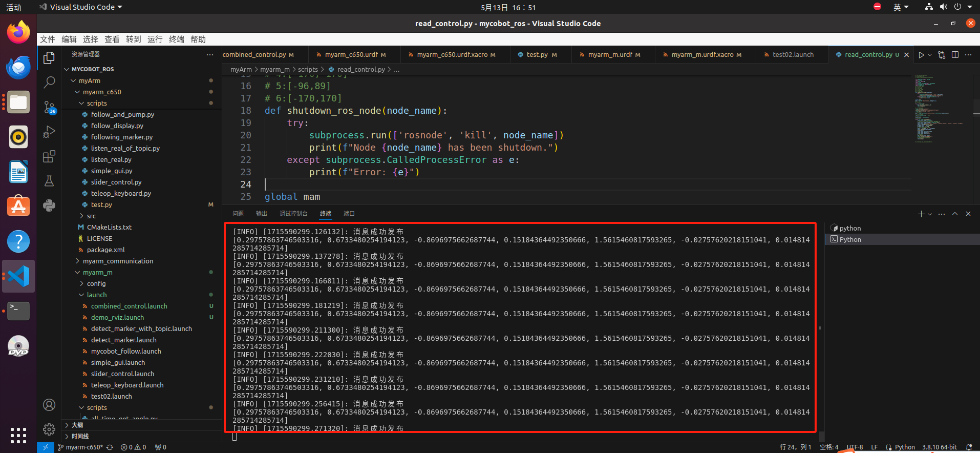Expand the src folder
Viewport: 980px width, 453px height.
tap(141, 216)
